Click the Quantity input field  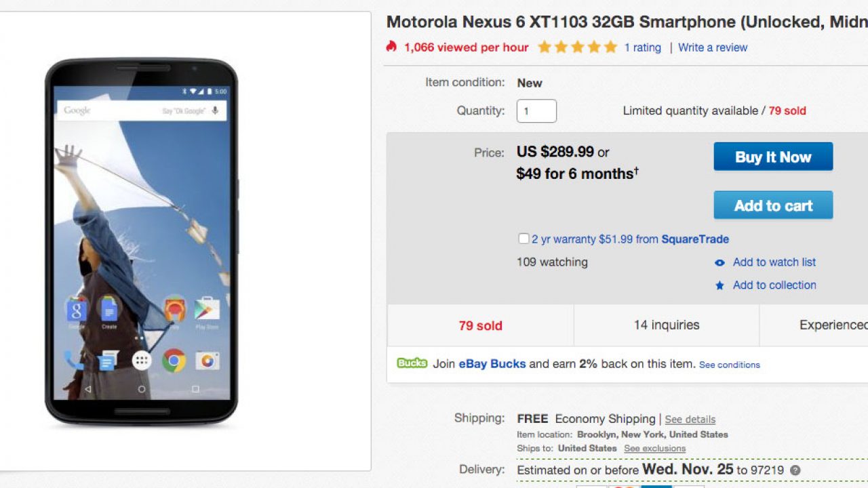[536, 111]
